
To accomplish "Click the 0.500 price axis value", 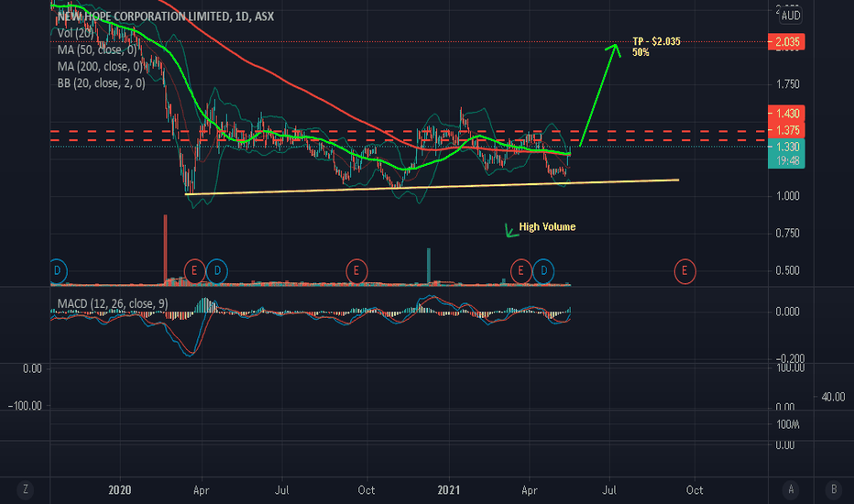I will coord(787,271).
